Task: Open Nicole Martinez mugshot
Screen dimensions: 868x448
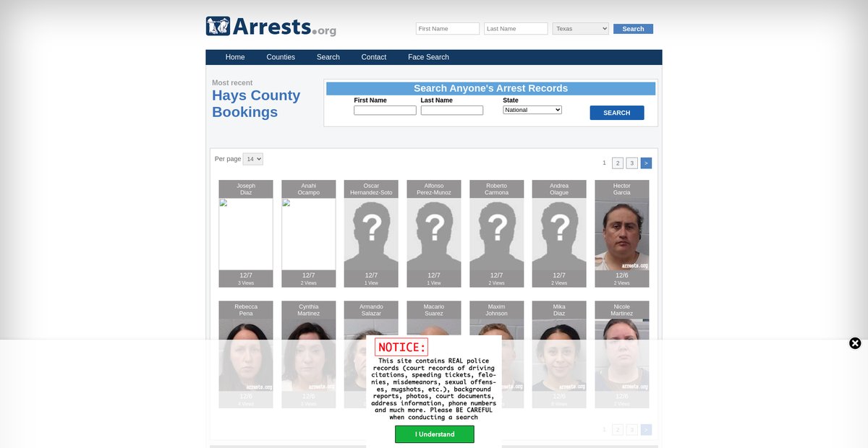Action: 622,355
